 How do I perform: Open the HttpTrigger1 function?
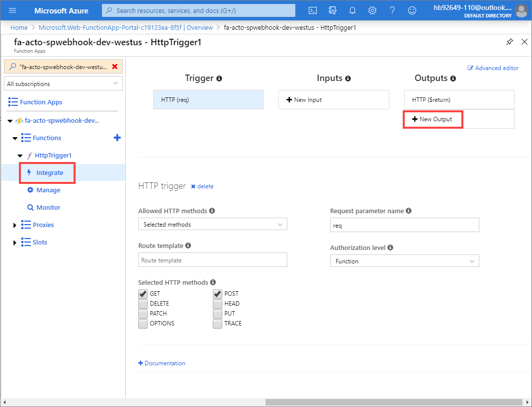pos(53,155)
